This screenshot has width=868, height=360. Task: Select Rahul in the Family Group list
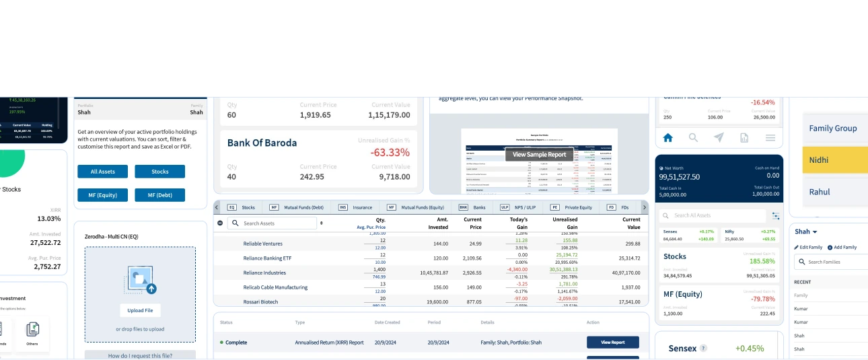tap(835, 192)
